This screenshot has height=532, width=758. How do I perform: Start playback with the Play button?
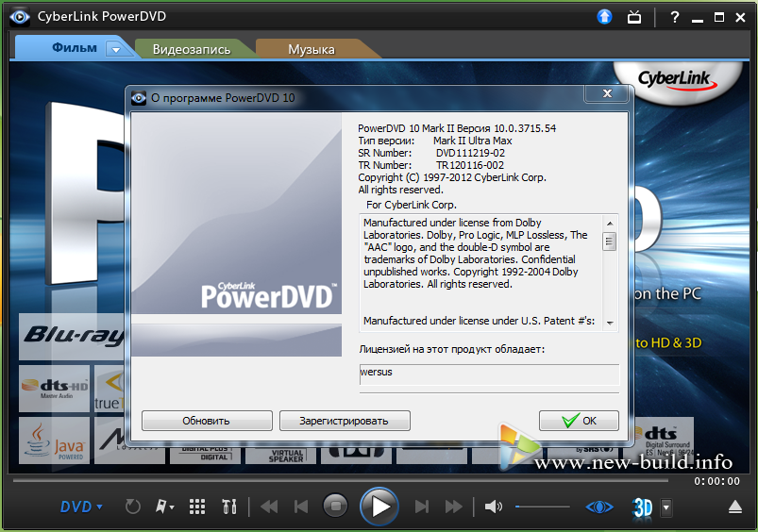click(x=379, y=507)
